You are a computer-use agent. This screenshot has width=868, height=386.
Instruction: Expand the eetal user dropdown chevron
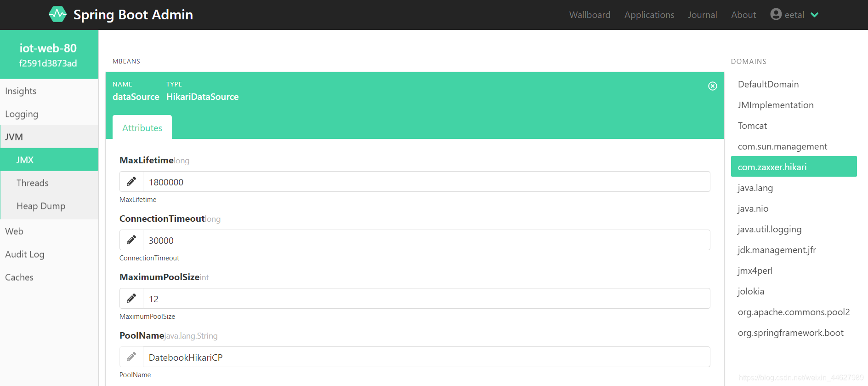coord(815,15)
